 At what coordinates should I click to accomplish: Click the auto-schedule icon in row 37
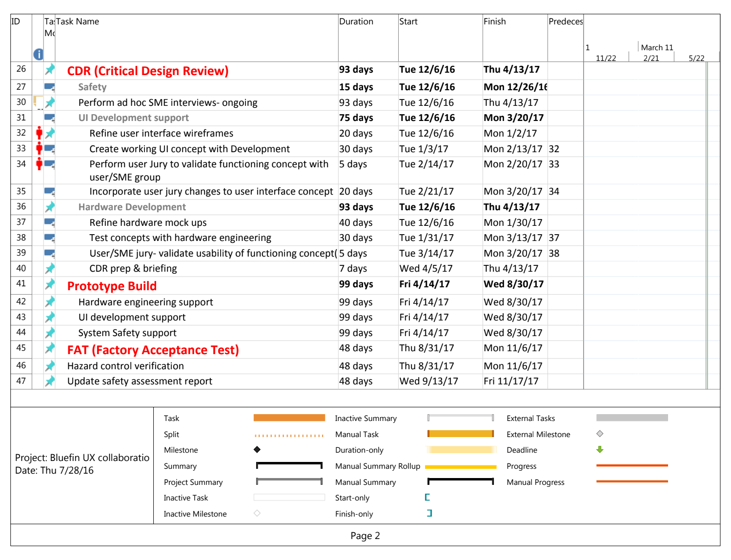click(x=50, y=222)
